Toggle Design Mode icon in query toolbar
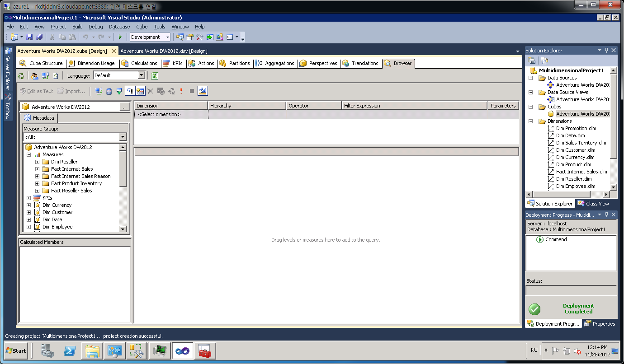The height and width of the screenshot is (364, 624). coord(203,91)
